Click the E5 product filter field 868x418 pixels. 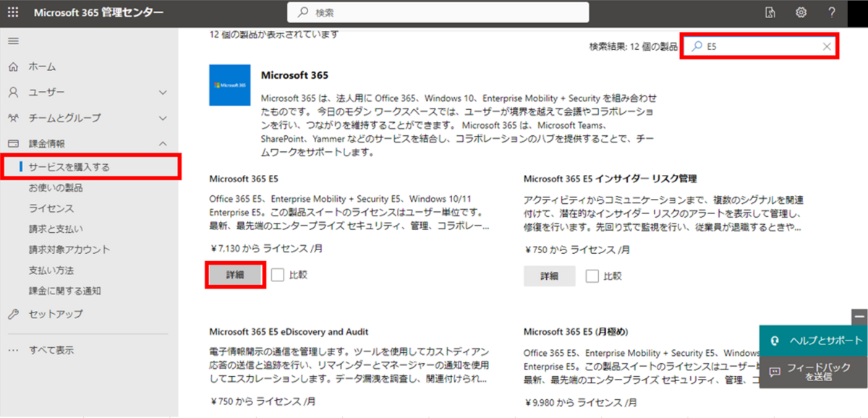(759, 46)
